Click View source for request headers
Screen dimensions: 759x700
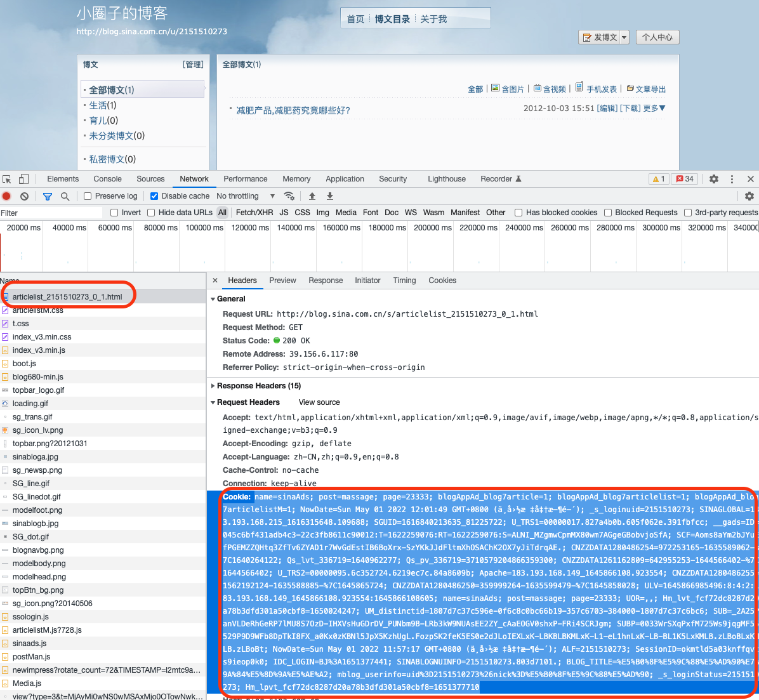pos(319,402)
